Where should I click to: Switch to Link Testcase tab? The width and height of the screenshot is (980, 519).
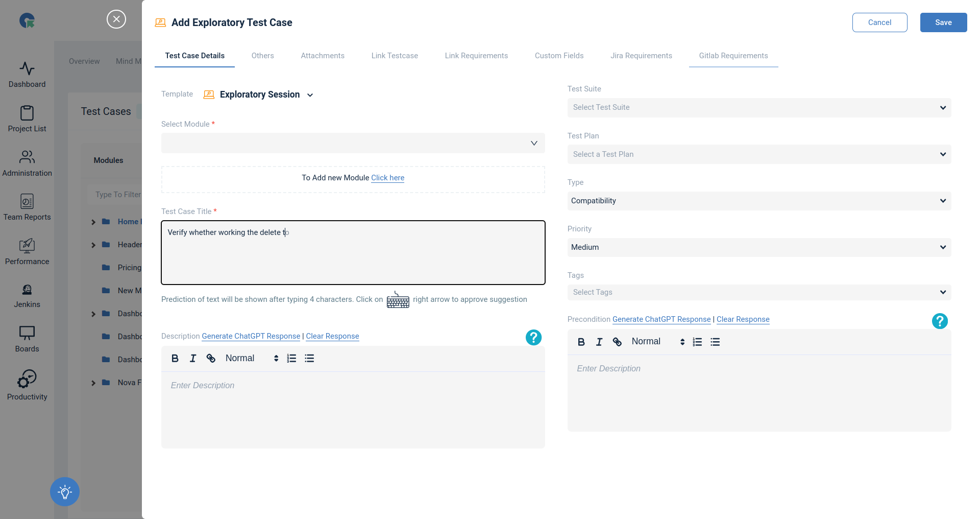[395, 56]
